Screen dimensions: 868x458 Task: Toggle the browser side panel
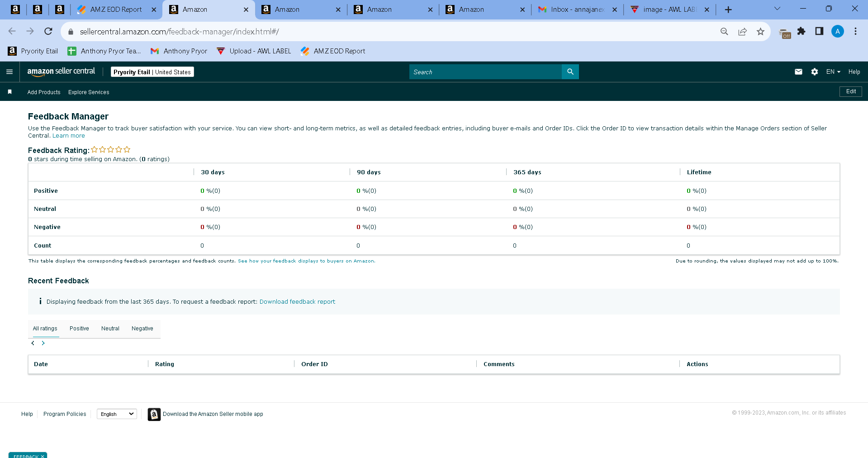(x=819, y=31)
